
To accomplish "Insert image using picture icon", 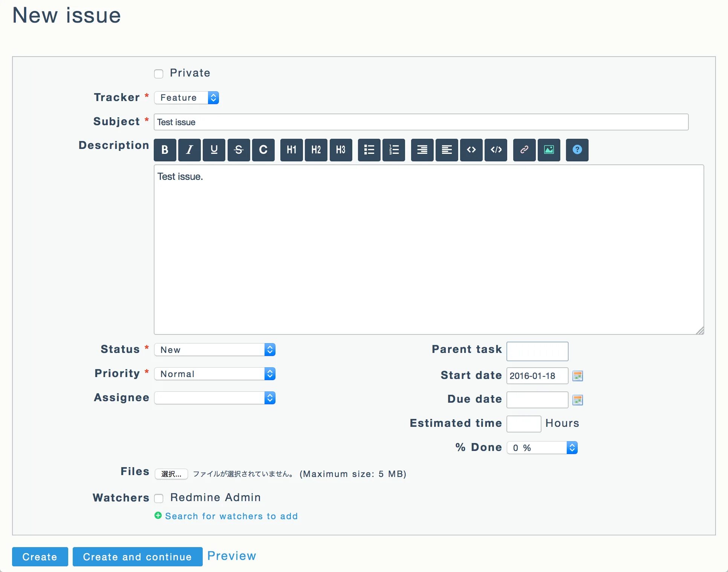I will coord(549,150).
